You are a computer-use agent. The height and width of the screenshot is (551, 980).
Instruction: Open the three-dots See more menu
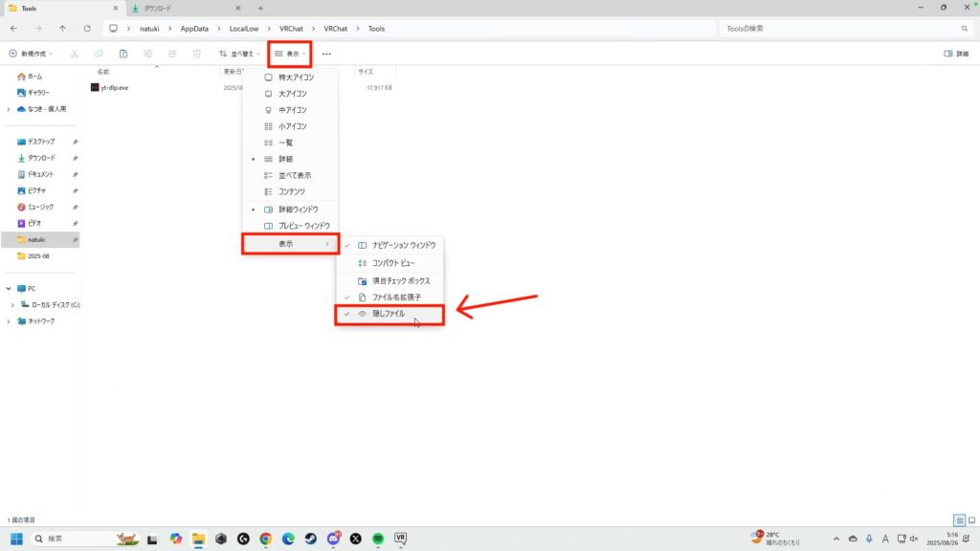coord(326,54)
